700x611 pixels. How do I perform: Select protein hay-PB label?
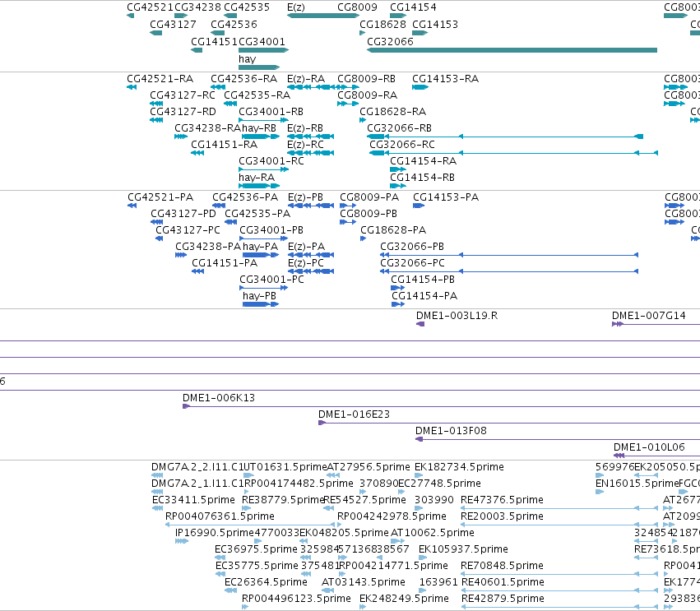point(259,296)
